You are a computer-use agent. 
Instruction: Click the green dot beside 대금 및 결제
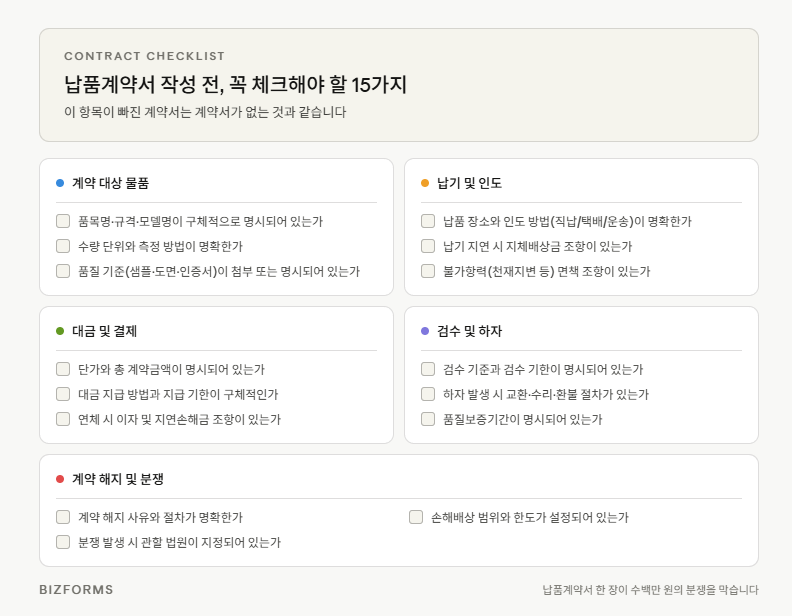pos(60,331)
